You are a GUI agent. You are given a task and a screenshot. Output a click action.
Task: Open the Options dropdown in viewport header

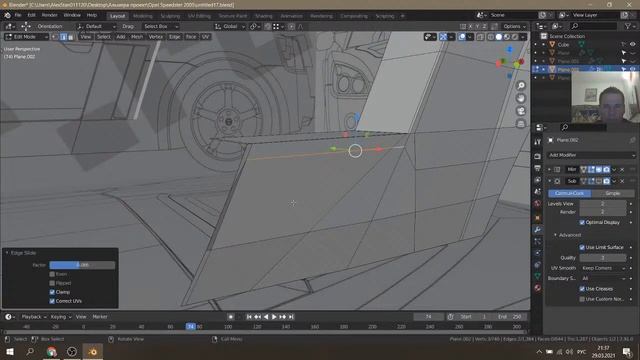[514, 26]
